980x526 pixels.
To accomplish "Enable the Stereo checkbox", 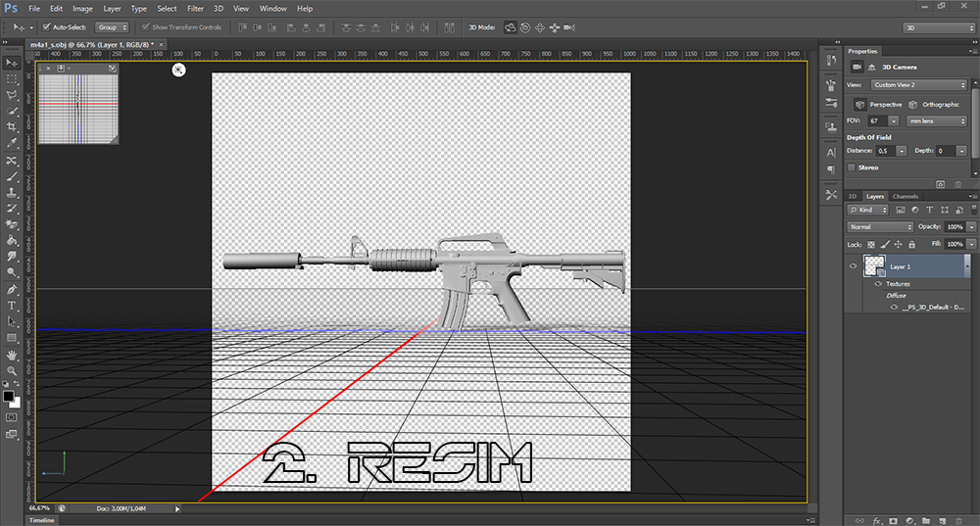I will [851, 167].
